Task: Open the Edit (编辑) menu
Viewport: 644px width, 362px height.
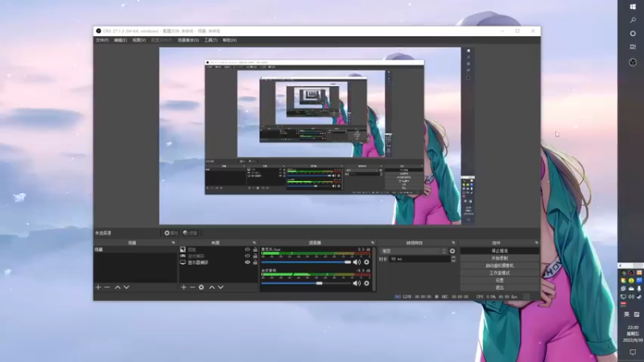Action: point(120,40)
